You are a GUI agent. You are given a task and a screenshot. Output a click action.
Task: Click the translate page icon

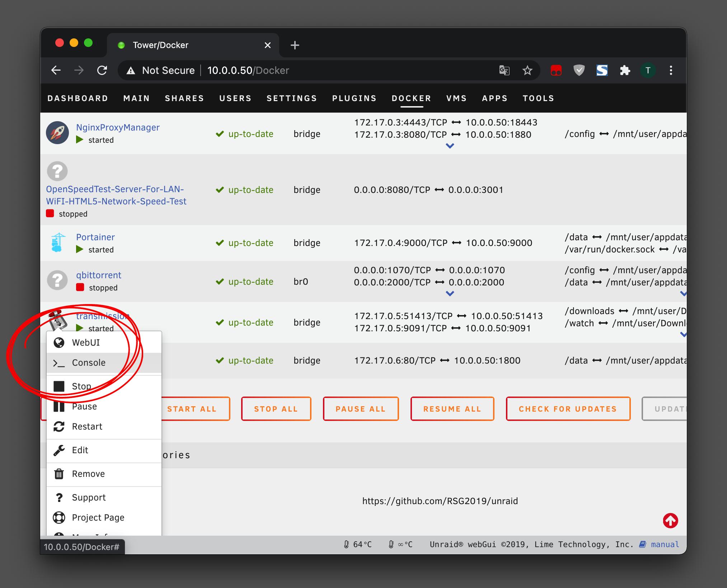click(x=504, y=71)
